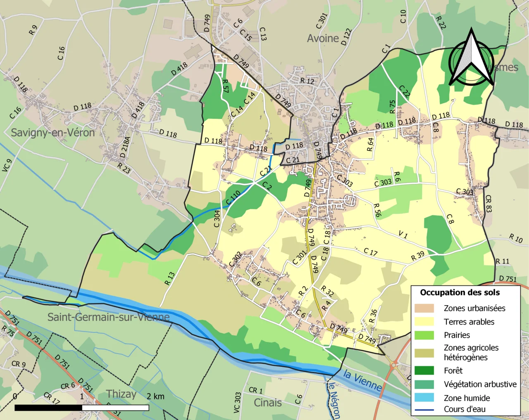Select the Terres arables yellow swatch
The width and height of the screenshot is (529, 420).
click(424, 322)
